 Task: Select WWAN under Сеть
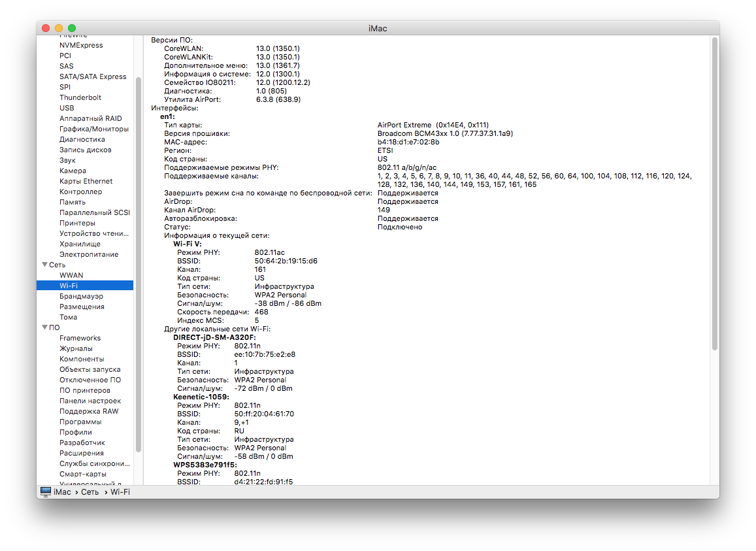click(x=71, y=275)
